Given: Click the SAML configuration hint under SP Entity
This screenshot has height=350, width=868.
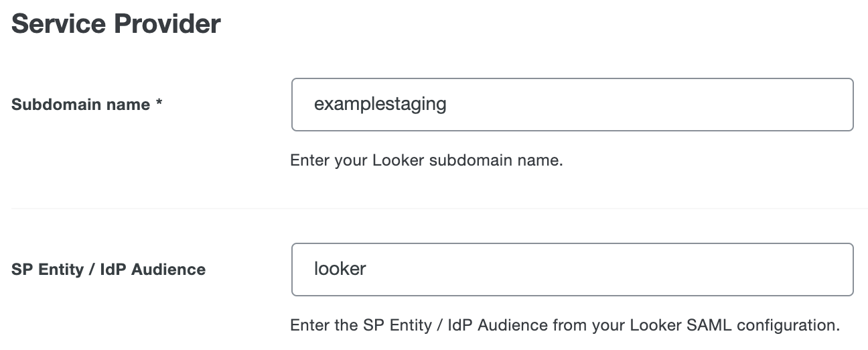Looking at the screenshot, I should (x=564, y=326).
